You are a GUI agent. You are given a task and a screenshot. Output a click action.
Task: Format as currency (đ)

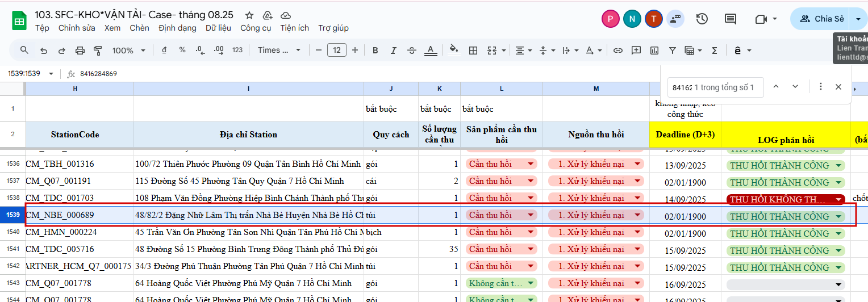point(164,50)
